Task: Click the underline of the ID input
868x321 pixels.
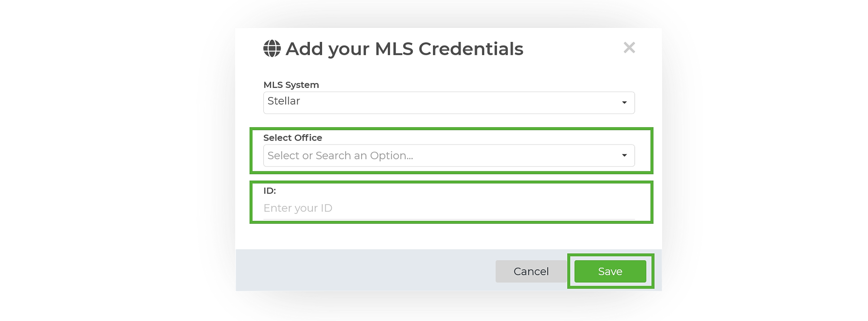Action: [x=449, y=219]
